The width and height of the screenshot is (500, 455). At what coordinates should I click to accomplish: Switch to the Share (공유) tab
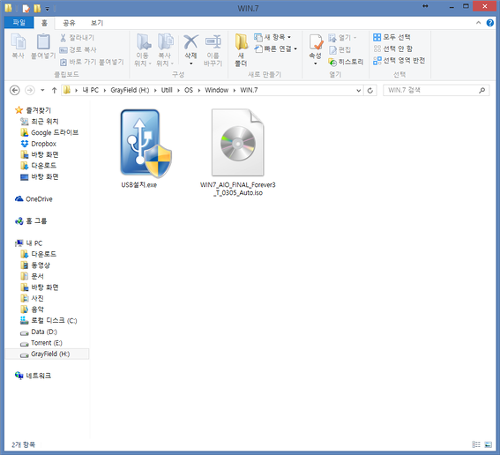[x=69, y=22]
